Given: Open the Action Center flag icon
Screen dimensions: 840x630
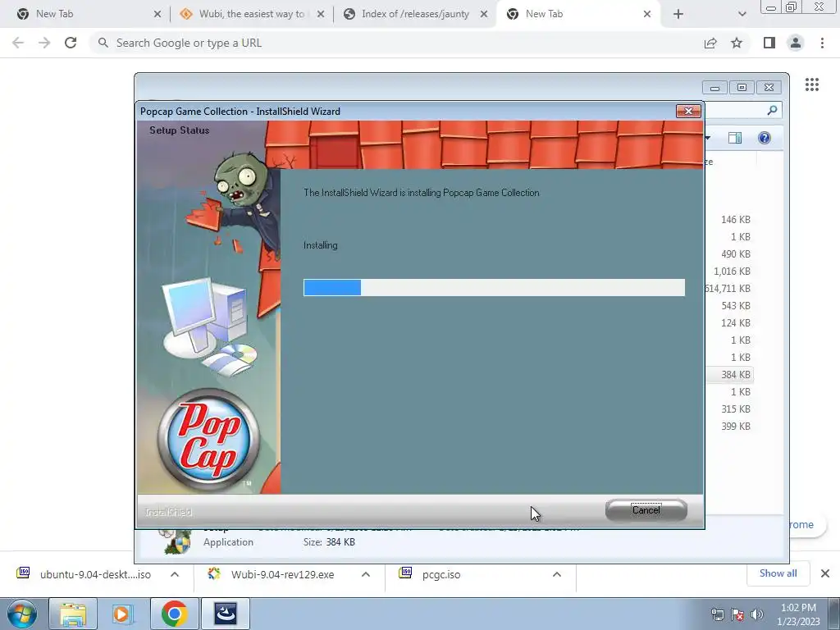Looking at the screenshot, I should click(737, 614).
